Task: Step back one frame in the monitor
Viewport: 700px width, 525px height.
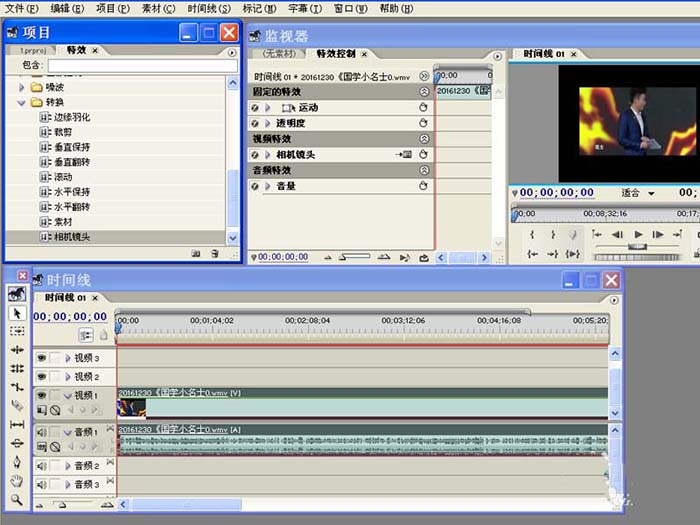Action: click(x=618, y=234)
